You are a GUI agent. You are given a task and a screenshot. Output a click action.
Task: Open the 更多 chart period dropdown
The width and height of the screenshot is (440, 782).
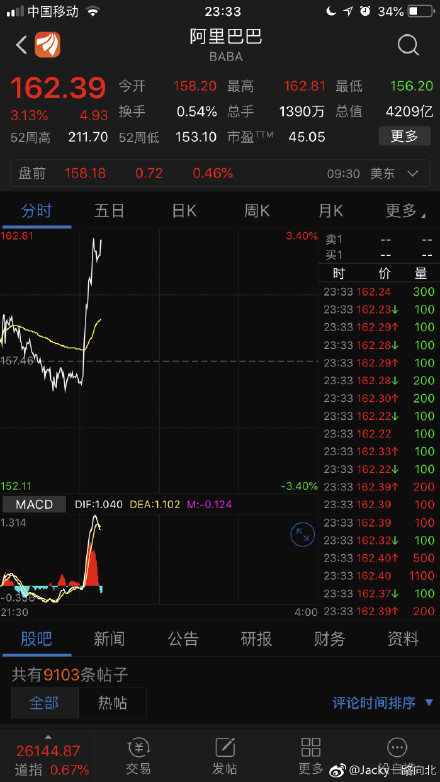[404, 211]
